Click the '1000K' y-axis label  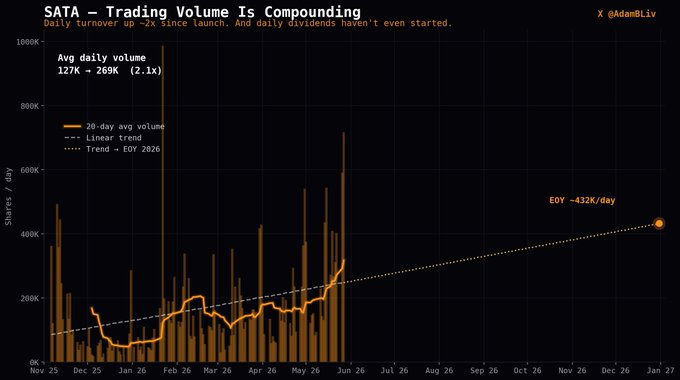27,42
